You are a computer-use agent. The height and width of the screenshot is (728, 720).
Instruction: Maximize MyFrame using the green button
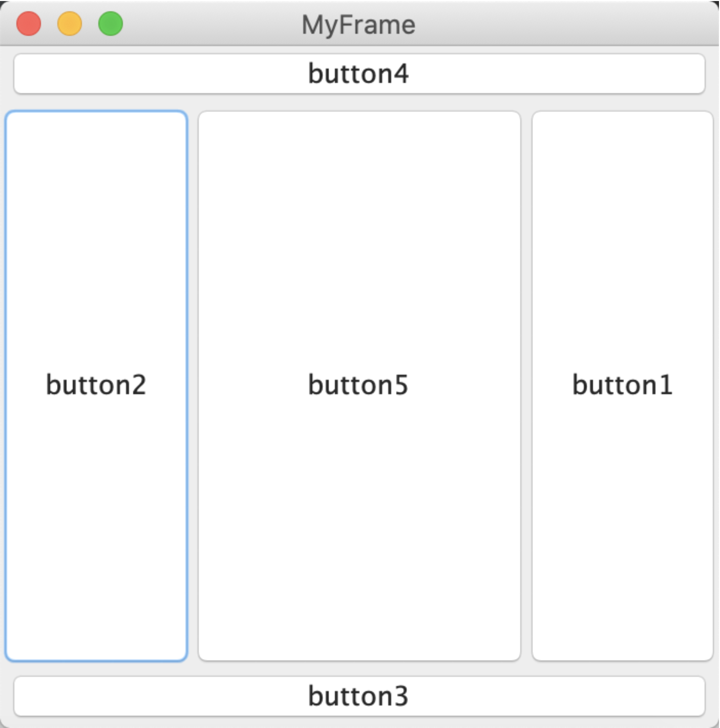111,24
